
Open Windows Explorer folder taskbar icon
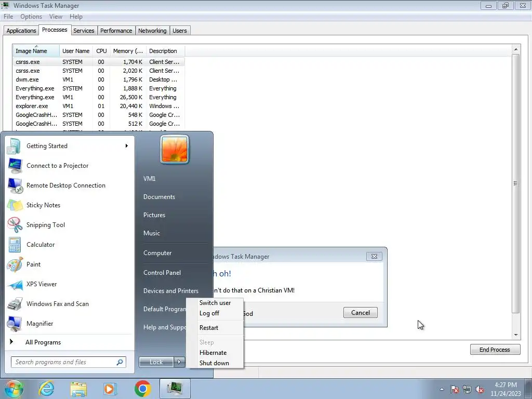point(78,389)
